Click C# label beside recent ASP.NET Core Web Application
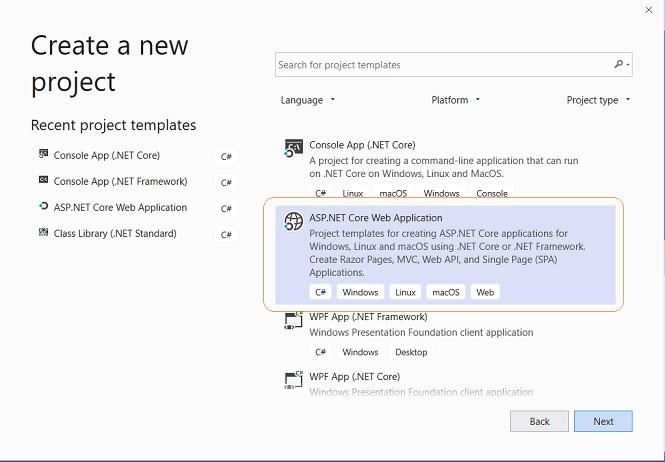This screenshot has width=665, height=462. 226,208
